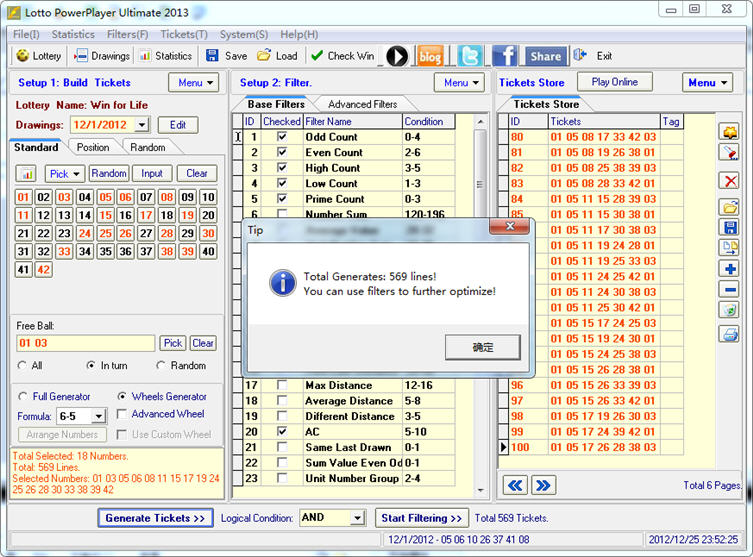Click the Free Ball input field

click(85, 343)
